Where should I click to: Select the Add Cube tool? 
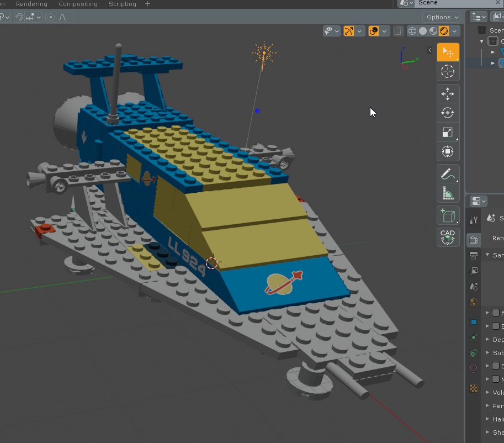click(448, 215)
